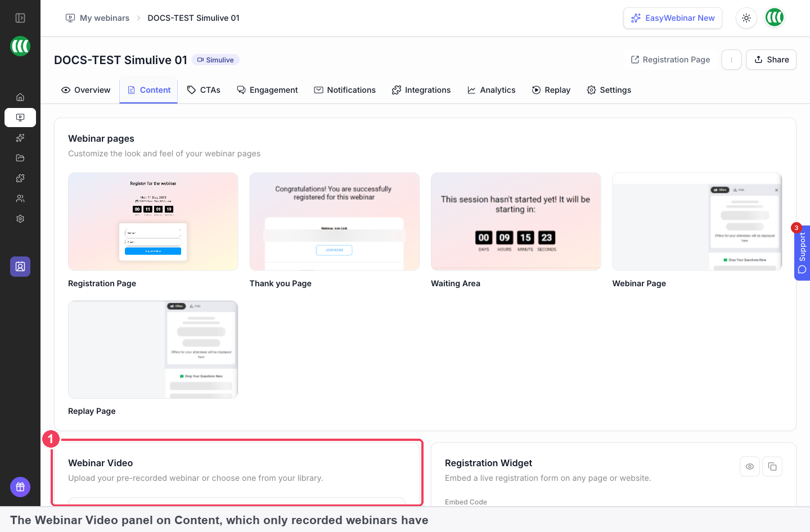
Task: Click the Share button
Action: click(x=771, y=60)
